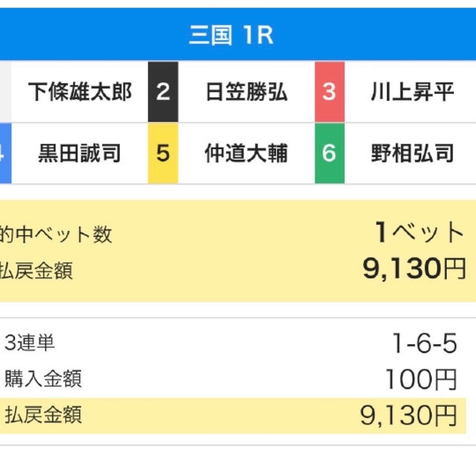Image resolution: width=476 pixels, height=460 pixels.
Task: Click the yellow number 5 boat badge
Action: click(163, 154)
